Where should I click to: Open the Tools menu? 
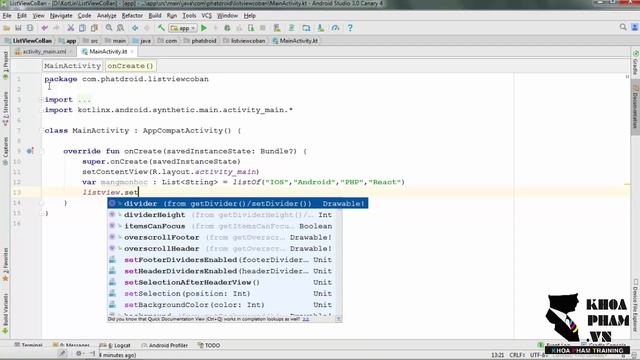(x=189, y=16)
